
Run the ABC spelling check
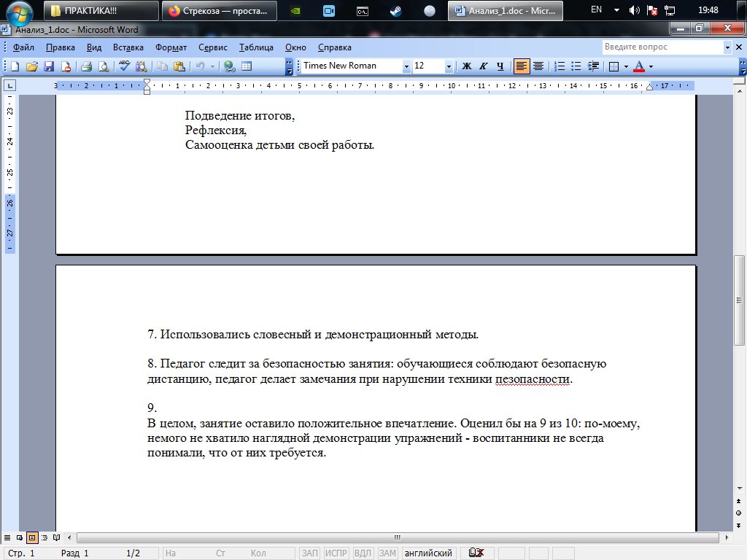click(124, 66)
